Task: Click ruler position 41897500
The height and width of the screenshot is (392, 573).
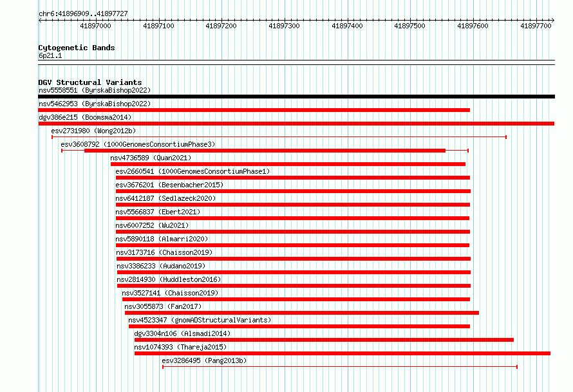Action: (x=409, y=26)
